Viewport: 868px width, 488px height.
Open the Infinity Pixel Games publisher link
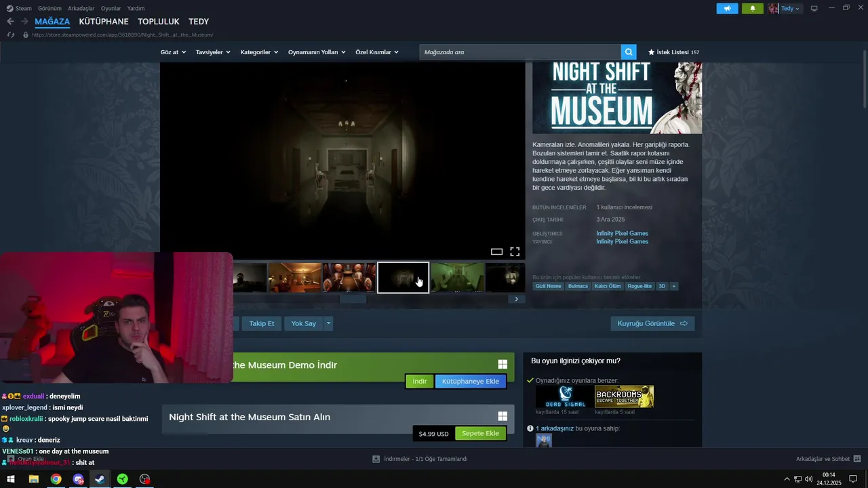click(622, 241)
